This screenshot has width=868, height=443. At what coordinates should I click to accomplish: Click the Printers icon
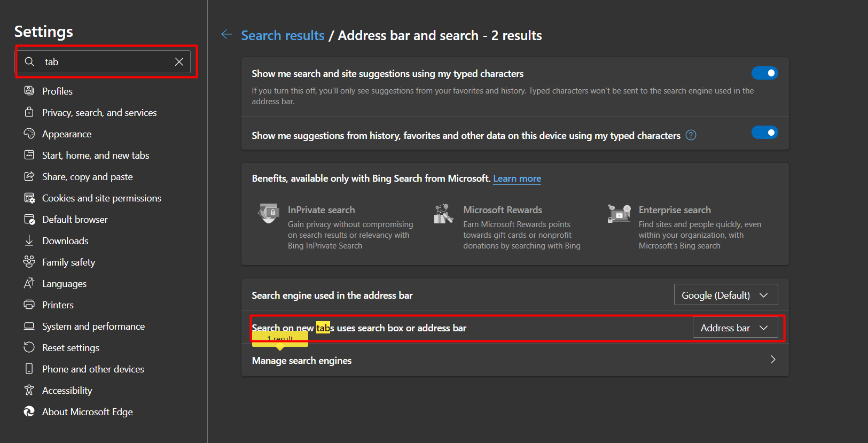click(x=29, y=305)
